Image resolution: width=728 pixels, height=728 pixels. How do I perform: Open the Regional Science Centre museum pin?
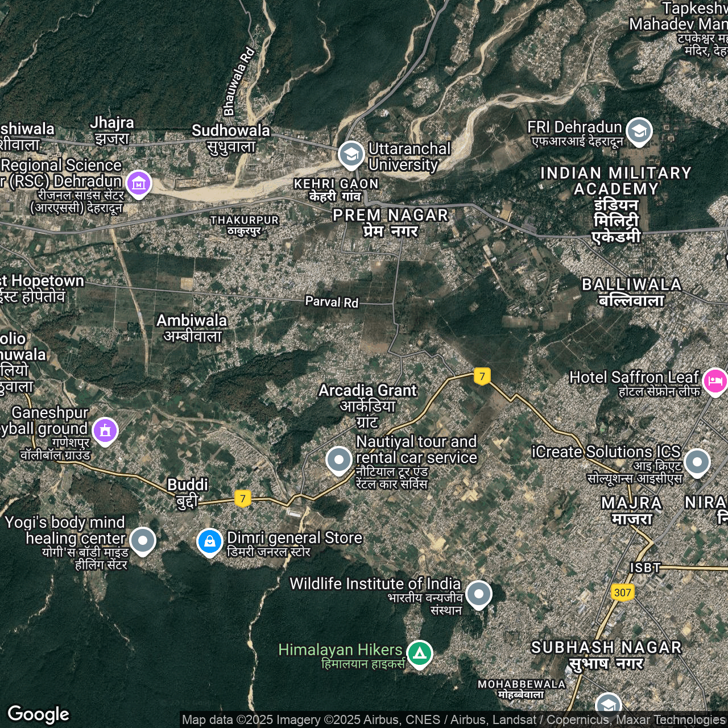point(139,184)
